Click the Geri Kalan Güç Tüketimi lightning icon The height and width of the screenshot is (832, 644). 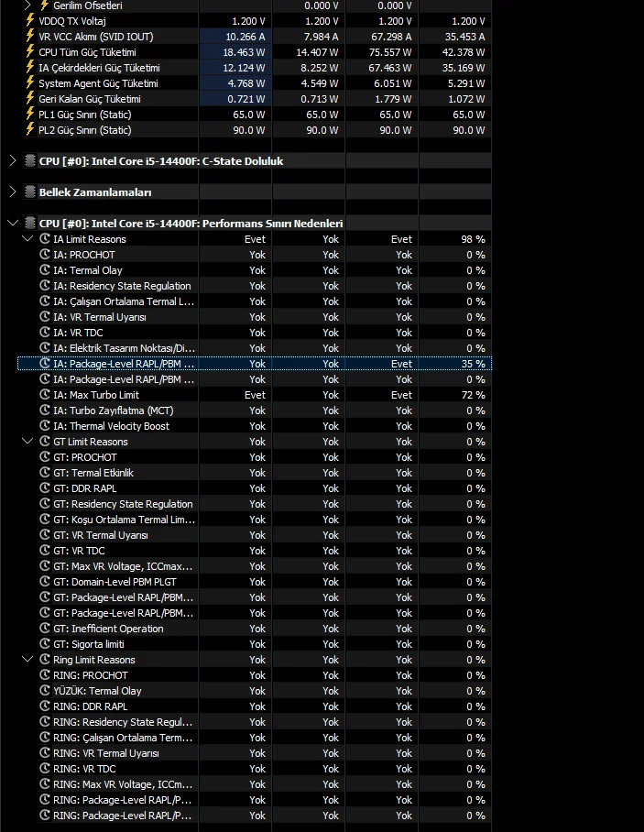click(x=30, y=99)
